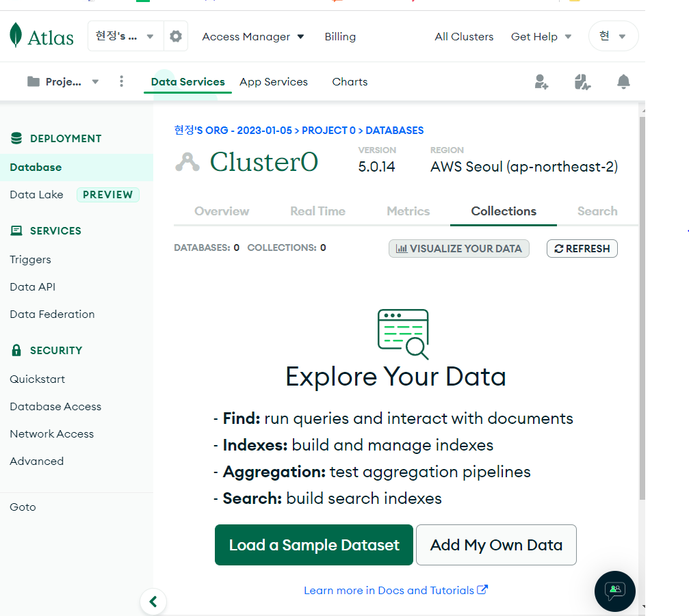This screenshot has width=689, height=616.
Task: Expand the Get Help menu
Action: tap(541, 37)
